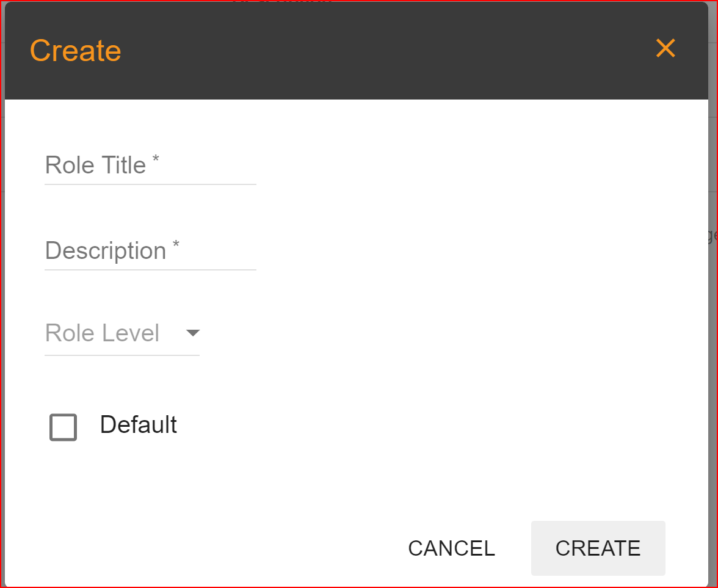This screenshot has height=588, width=718.
Task: Click the Description field to start typing
Action: [150, 253]
